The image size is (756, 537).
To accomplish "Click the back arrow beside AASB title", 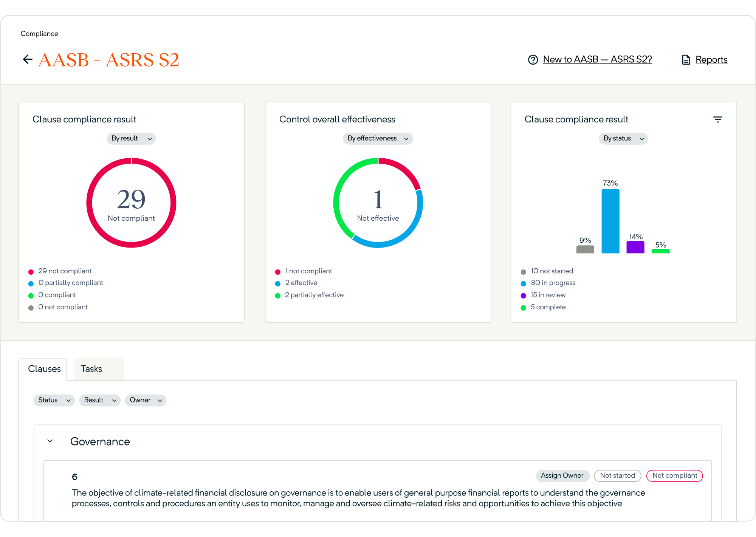I will (28, 59).
